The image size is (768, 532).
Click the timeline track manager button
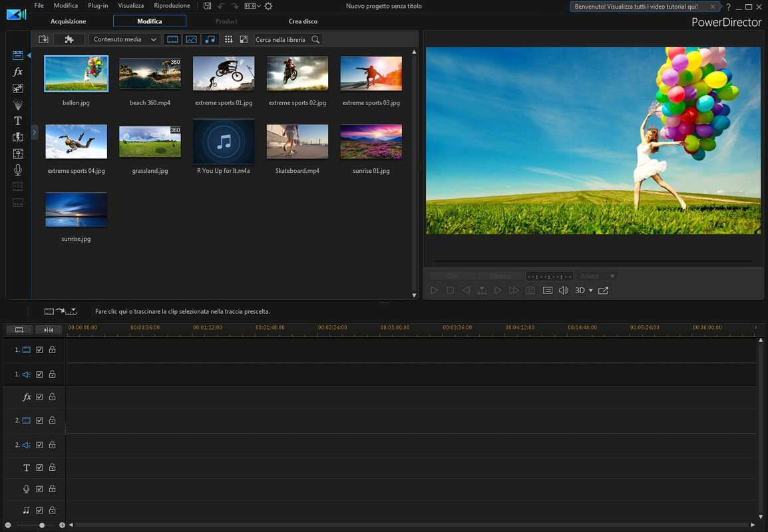[x=19, y=330]
